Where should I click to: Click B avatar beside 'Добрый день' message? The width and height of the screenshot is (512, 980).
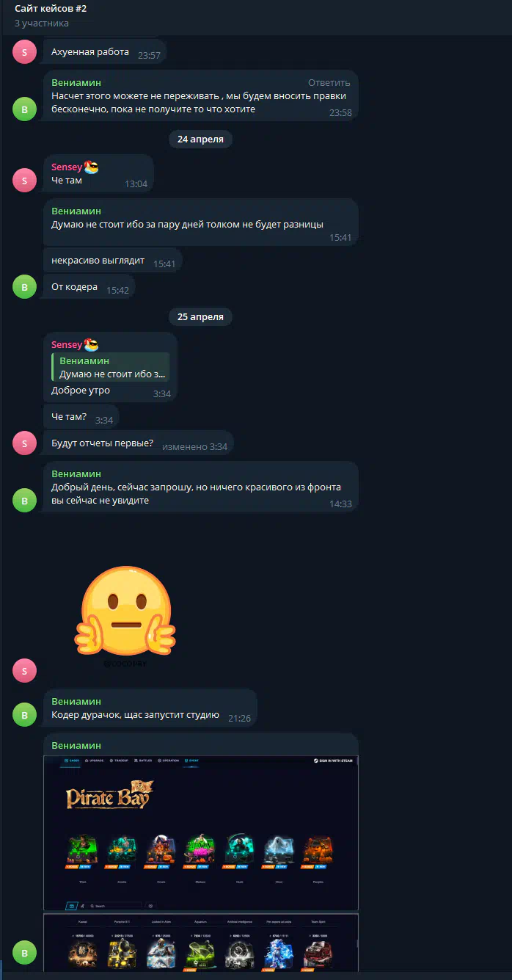point(24,501)
